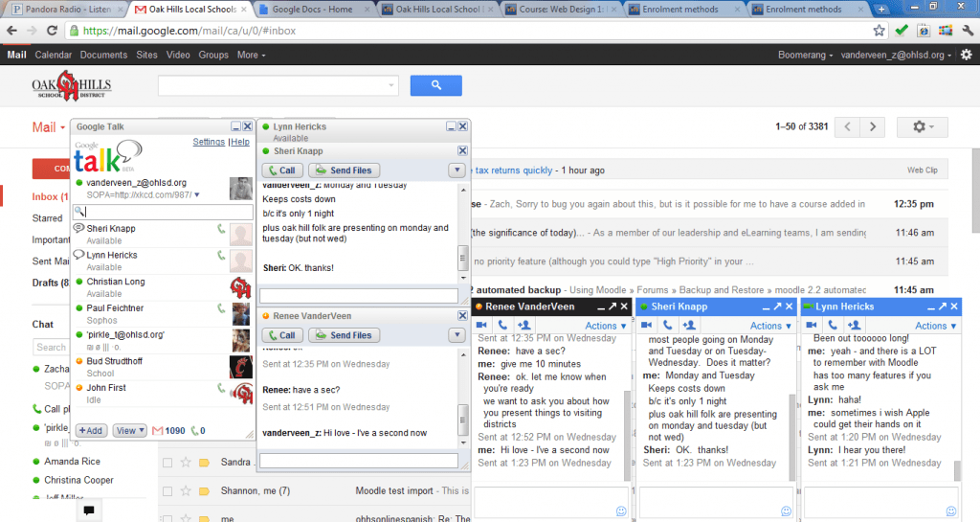Click phone icon next to Paul Feichtner contact
The width and height of the screenshot is (980, 522).
point(221,308)
